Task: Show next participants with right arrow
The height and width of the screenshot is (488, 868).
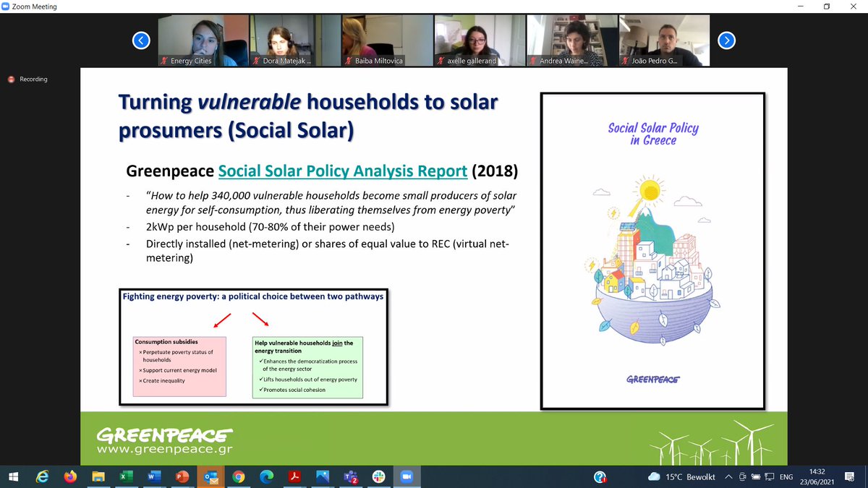Action: coord(727,40)
